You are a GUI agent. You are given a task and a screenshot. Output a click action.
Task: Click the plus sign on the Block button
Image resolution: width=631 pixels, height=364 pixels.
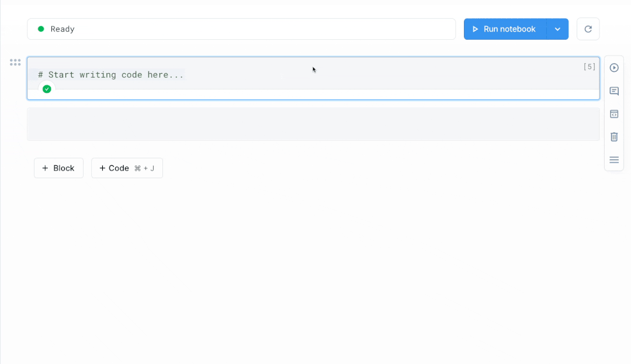tap(45, 168)
